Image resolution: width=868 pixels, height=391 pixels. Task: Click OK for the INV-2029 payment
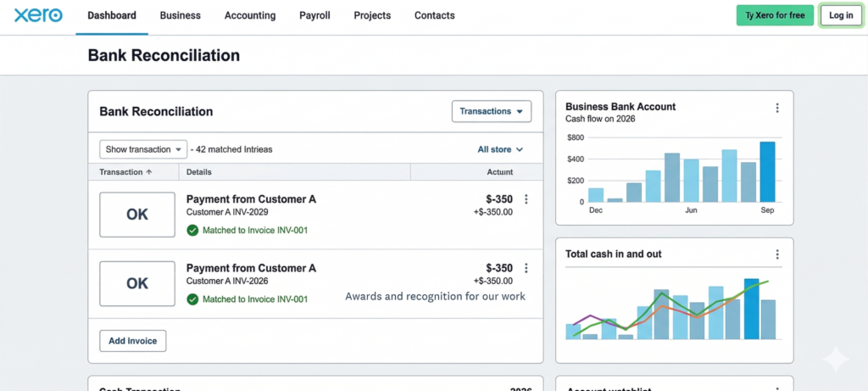click(137, 215)
